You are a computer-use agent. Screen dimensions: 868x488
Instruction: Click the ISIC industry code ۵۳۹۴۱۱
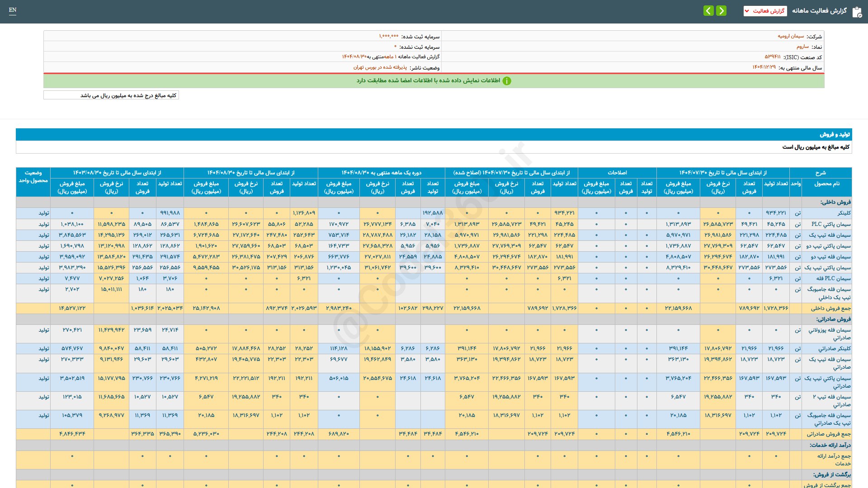772,57
